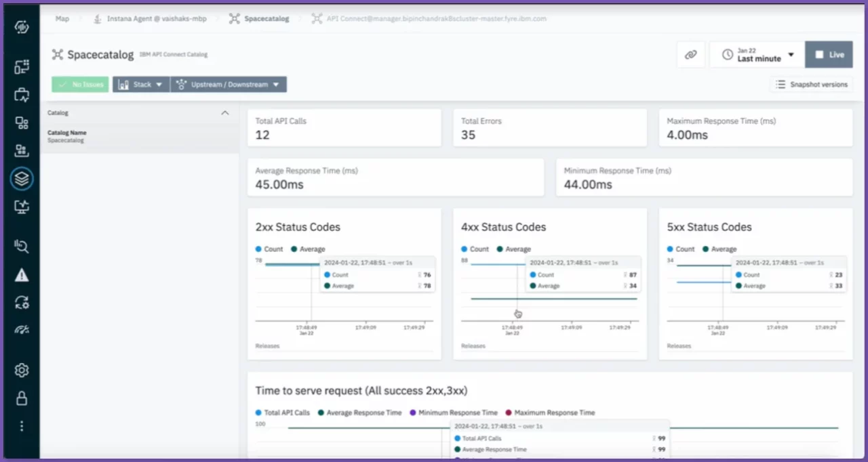The width and height of the screenshot is (868, 462).
Task: Select Spacecatalog under Catalog Name panel
Action: 66,140
